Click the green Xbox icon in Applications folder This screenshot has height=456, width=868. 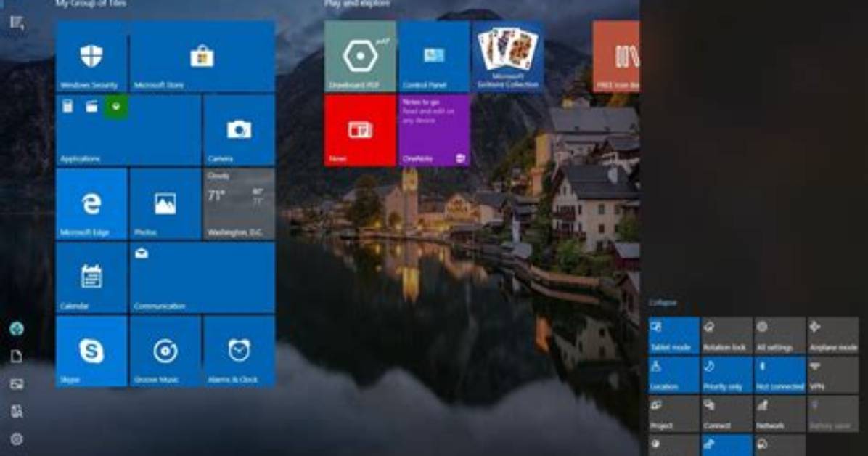pyautogui.click(x=115, y=107)
